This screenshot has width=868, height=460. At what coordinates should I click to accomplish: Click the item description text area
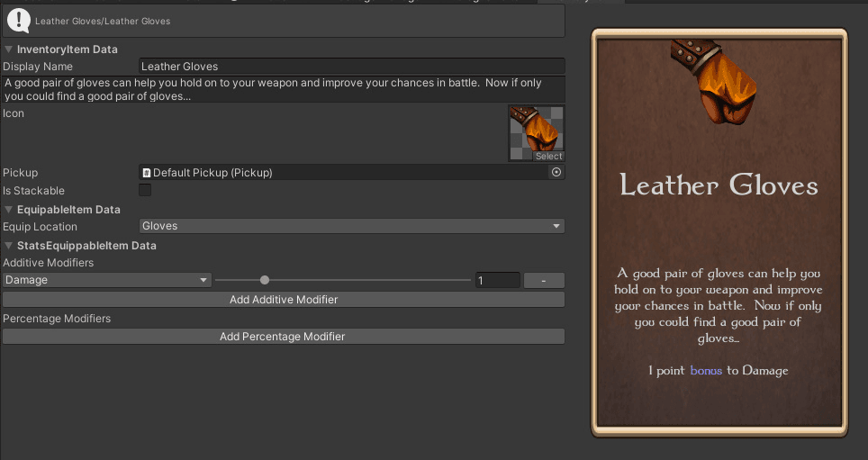[x=283, y=89]
